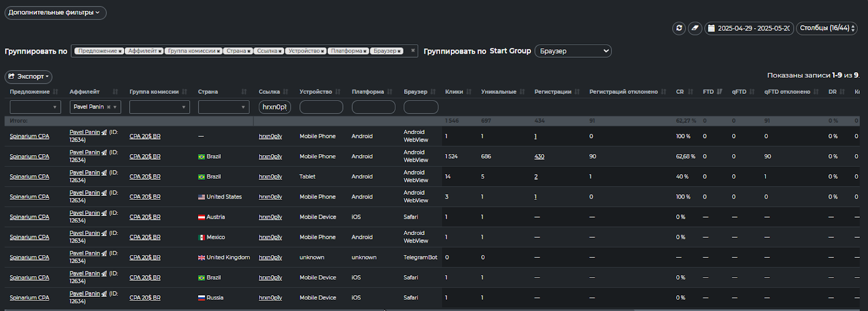This screenshot has width=868, height=311.
Task: Open the Экспорт dropdown menu
Action: 29,77
